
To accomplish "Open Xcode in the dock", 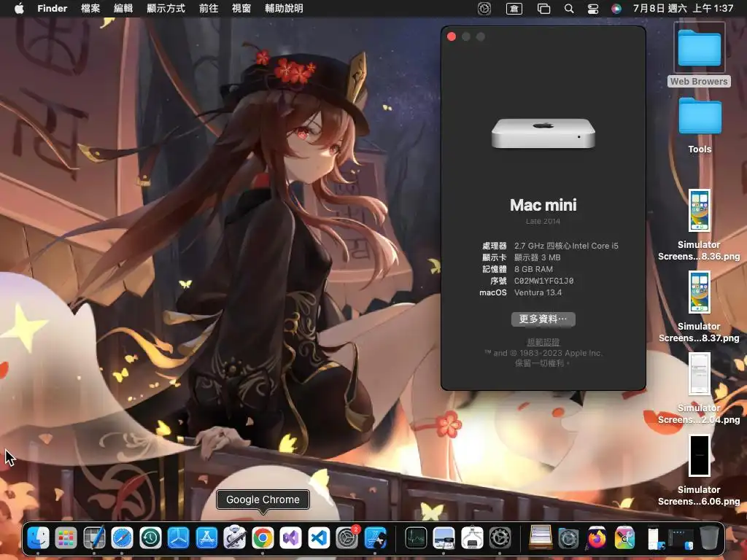I will (x=376, y=538).
